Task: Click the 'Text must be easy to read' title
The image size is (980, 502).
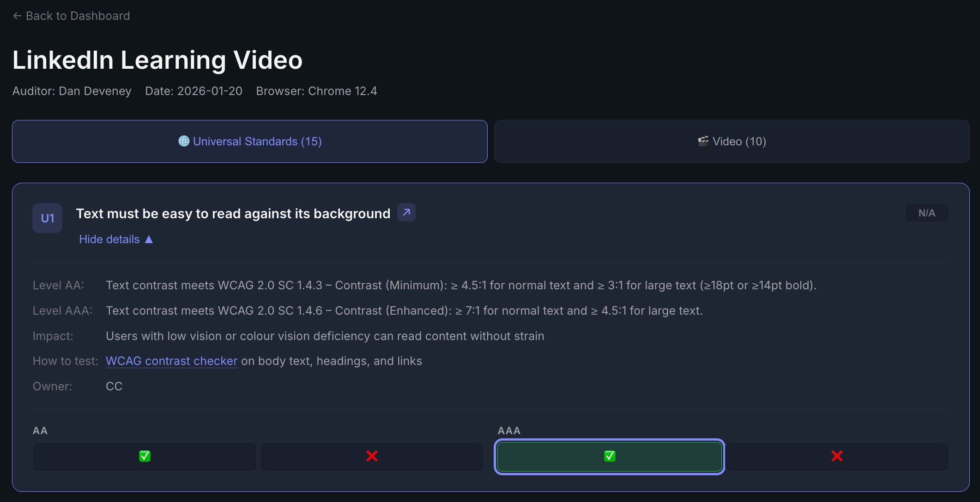Action: [x=233, y=214]
